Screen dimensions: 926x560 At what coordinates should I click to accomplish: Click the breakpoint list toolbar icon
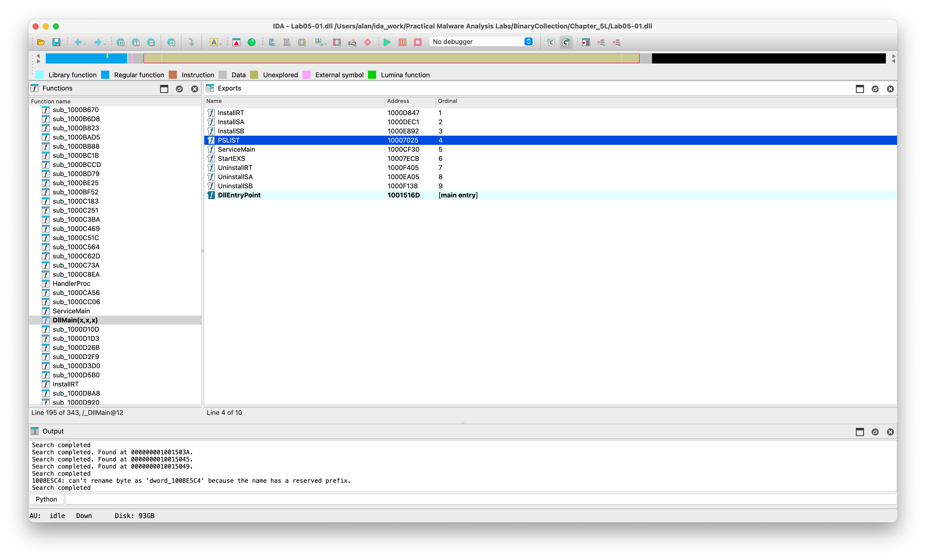point(585,42)
